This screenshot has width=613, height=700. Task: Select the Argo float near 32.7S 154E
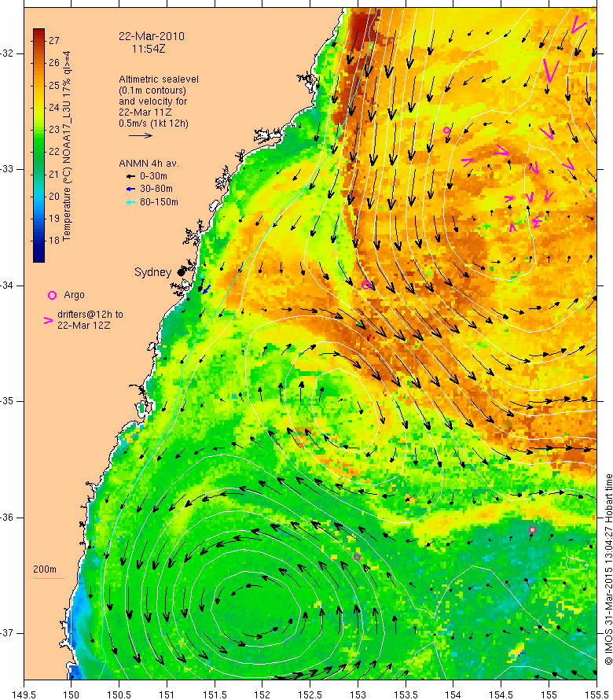[446, 131]
